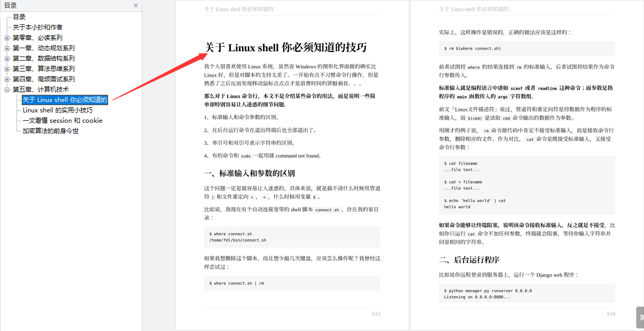Viewport: 644px width, 331px height.
Task: Collapse the 第五章、计算机技术 node
Action: (x=7, y=90)
